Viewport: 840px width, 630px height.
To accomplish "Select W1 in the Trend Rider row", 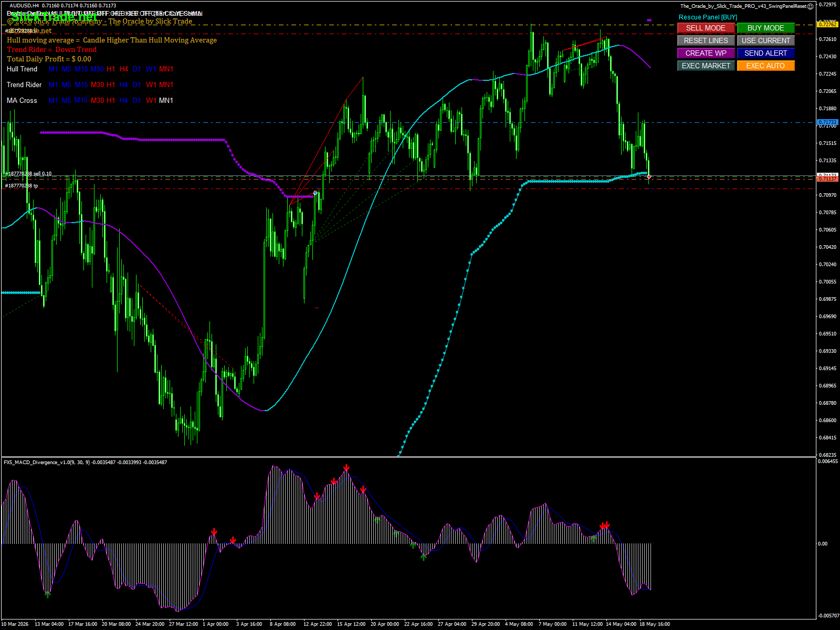I will click(x=151, y=85).
